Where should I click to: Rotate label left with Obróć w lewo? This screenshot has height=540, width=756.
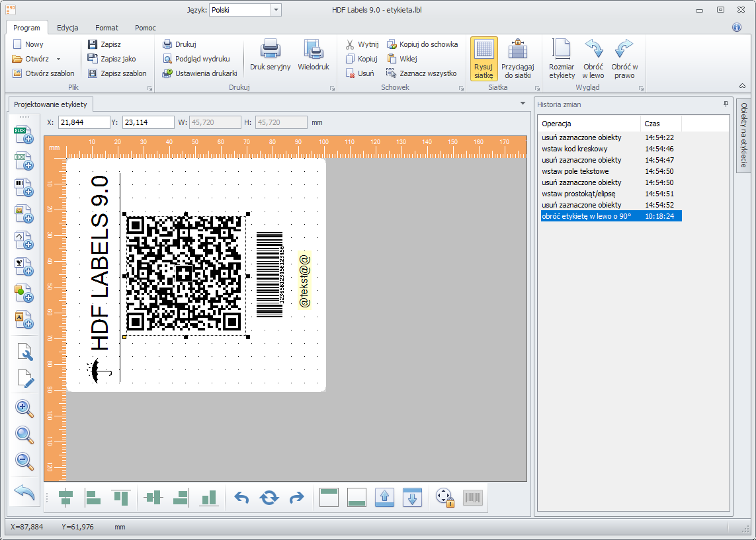(593, 59)
